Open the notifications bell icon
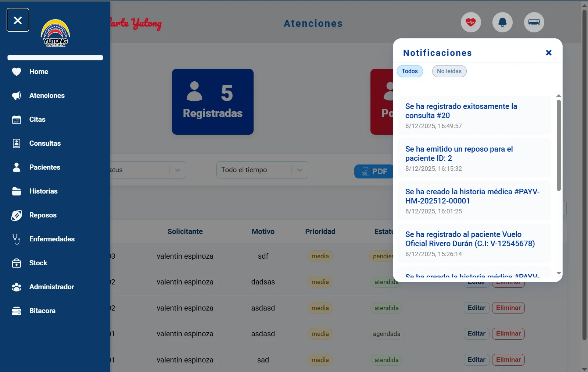Image resolution: width=588 pixels, height=372 pixels. (502, 22)
